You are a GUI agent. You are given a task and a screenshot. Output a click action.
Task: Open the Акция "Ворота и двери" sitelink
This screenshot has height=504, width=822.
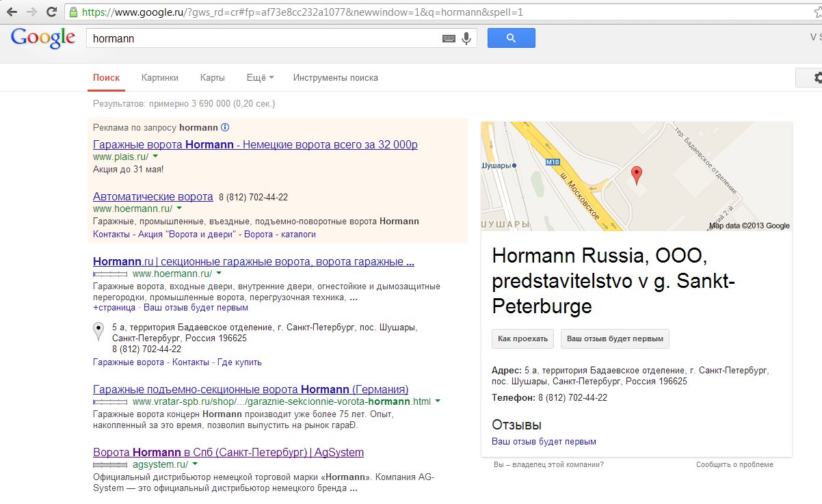point(187,234)
